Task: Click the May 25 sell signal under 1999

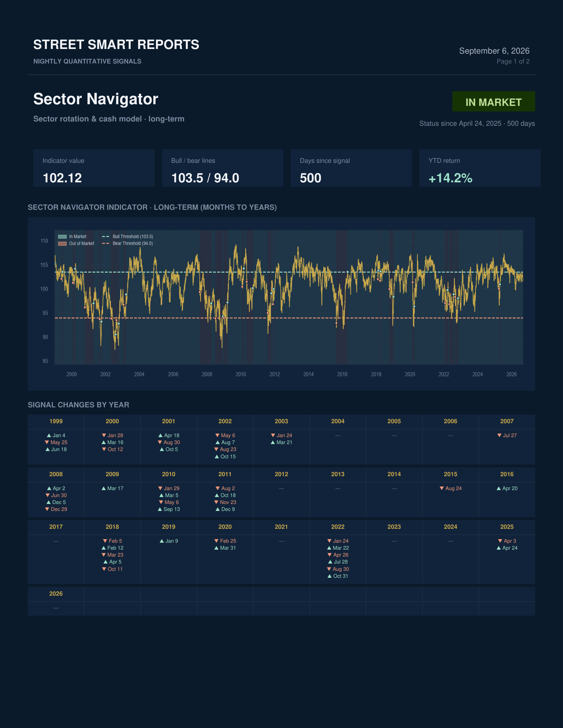Action: 56,442
